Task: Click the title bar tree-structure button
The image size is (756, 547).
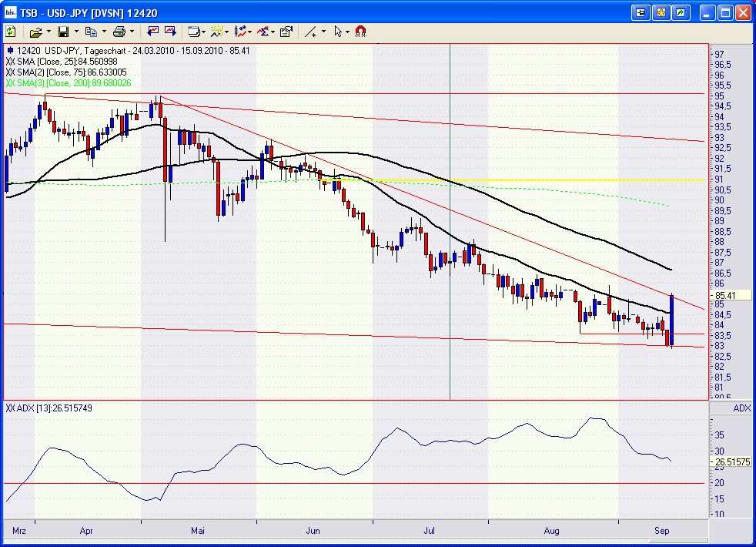Action: (641, 12)
